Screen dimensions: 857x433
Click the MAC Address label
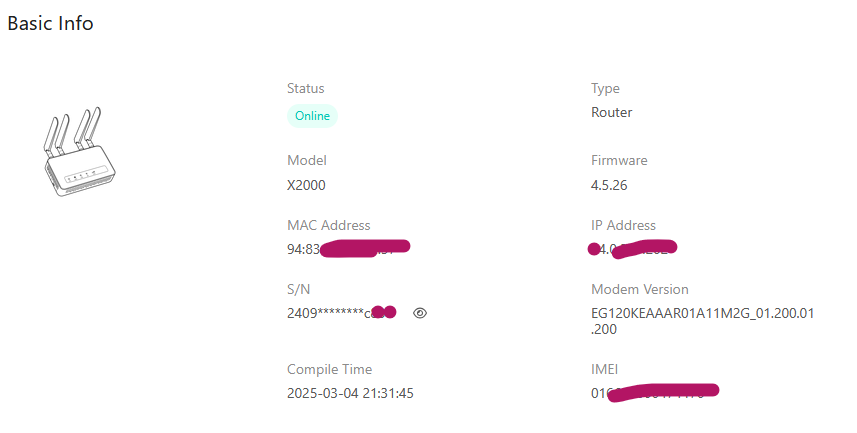[328, 225]
